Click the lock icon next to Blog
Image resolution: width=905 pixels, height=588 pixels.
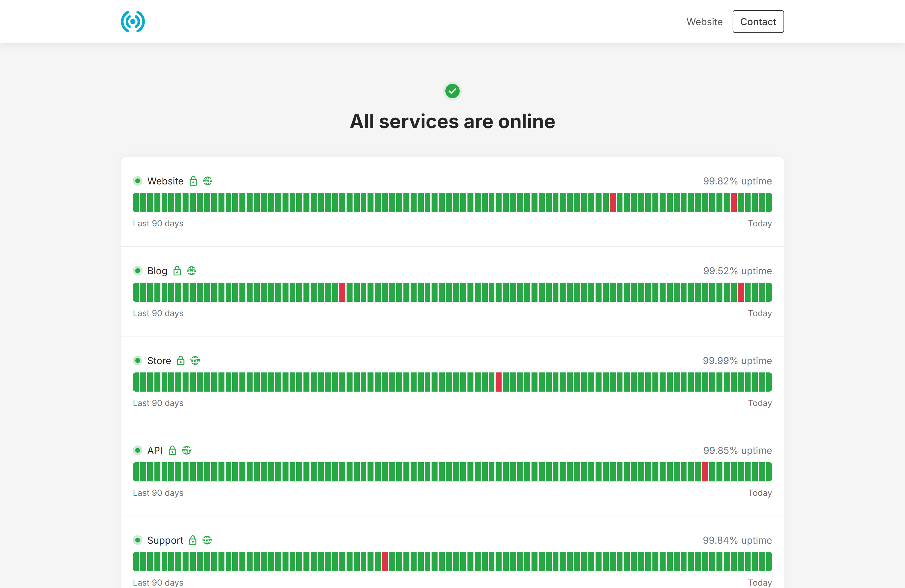(x=177, y=270)
